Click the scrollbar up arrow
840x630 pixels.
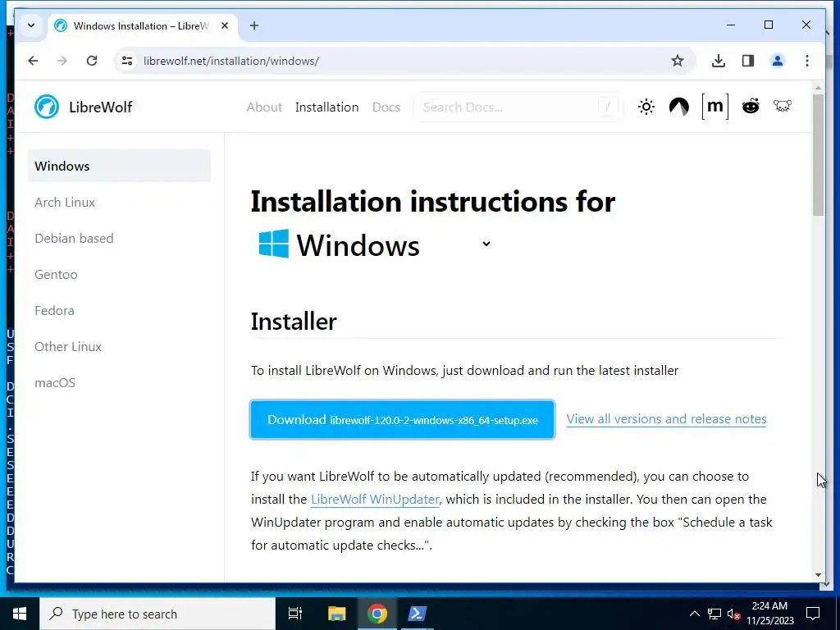pos(818,88)
